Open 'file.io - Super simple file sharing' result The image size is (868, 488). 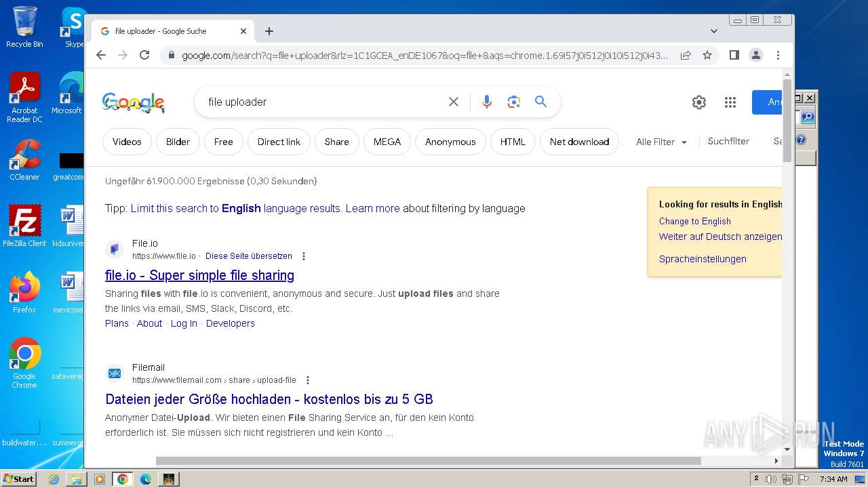click(199, 275)
